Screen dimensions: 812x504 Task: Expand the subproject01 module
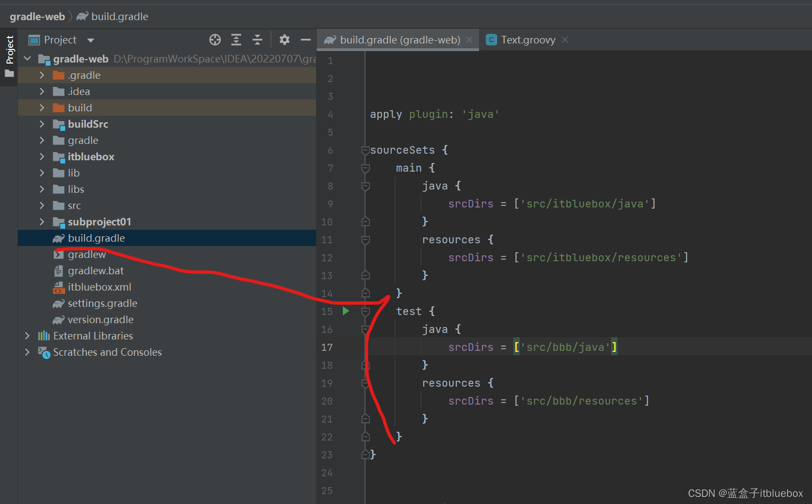pyautogui.click(x=42, y=222)
